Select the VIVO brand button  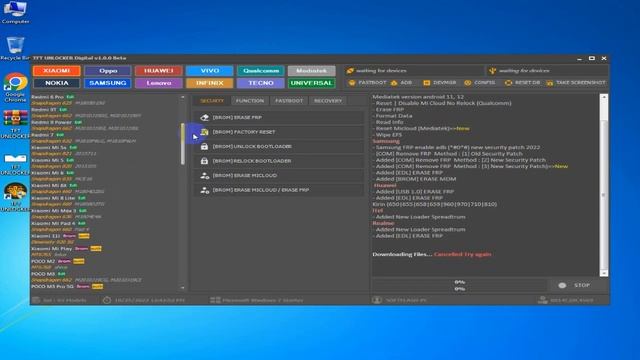(x=210, y=71)
